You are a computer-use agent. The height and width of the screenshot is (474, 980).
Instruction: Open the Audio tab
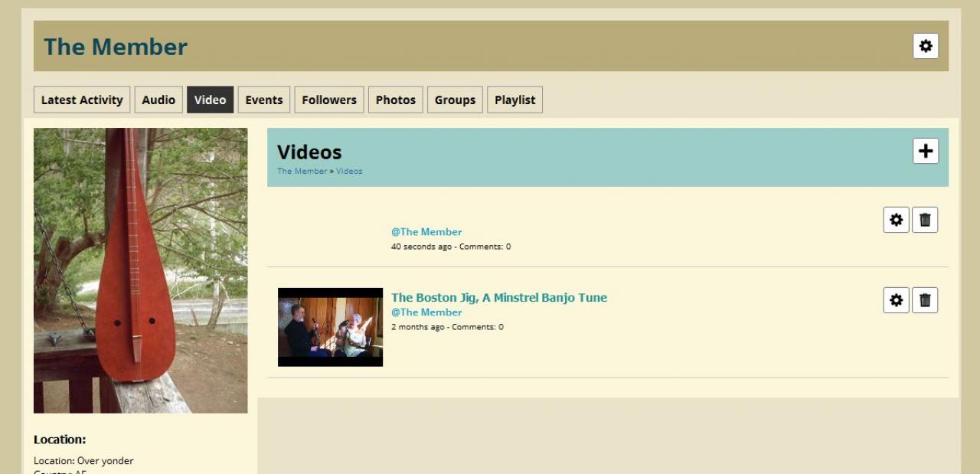click(158, 100)
